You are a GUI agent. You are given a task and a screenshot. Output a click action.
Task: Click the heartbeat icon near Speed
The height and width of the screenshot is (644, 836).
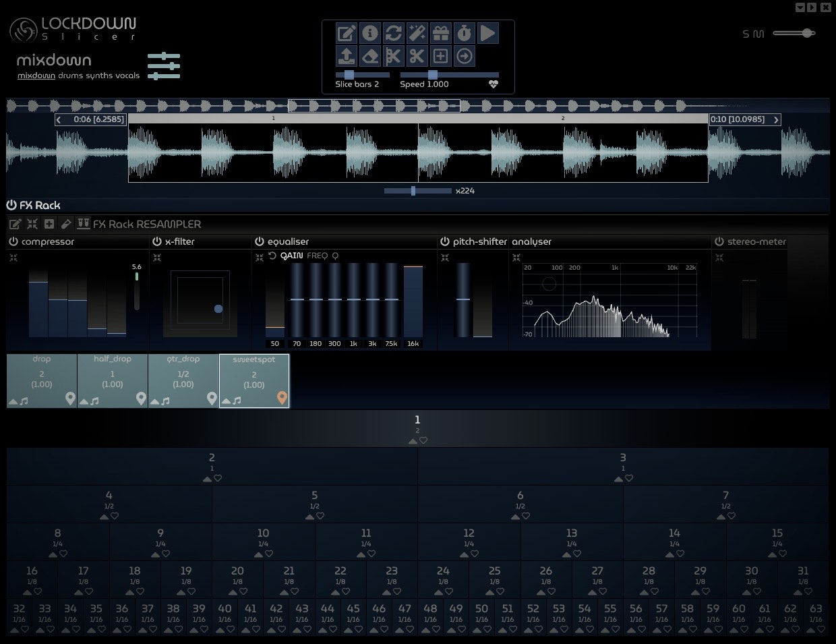pyautogui.click(x=494, y=84)
